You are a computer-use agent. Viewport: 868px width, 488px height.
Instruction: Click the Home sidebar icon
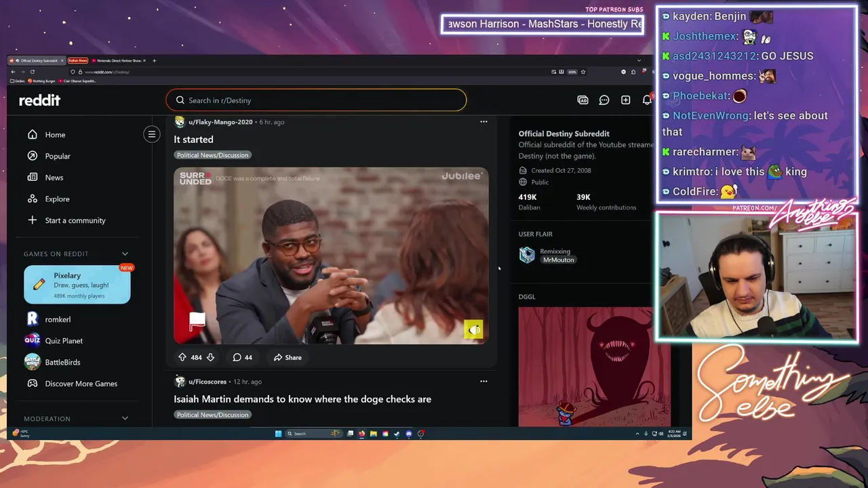33,134
